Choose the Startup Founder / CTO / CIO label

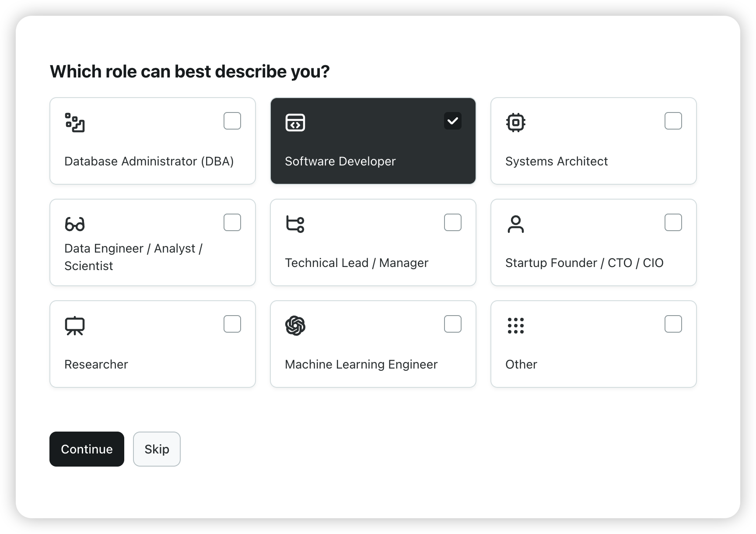pyautogui.click(x=584, y=263)
